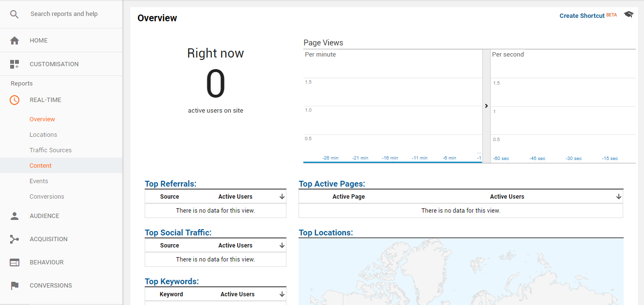644x305 pixels.
Task: Click the Overview page title
Action: point(157,18)
